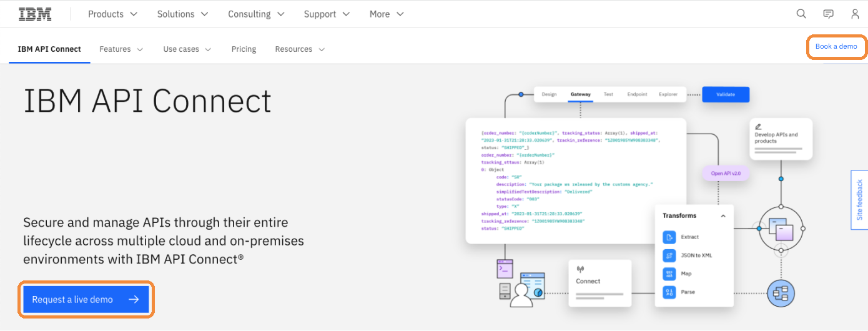This screenshot has width=868, height=331.
Task: Click the arrow in Request a live demo
Action: pyautogui.click(x=134, y=300)
